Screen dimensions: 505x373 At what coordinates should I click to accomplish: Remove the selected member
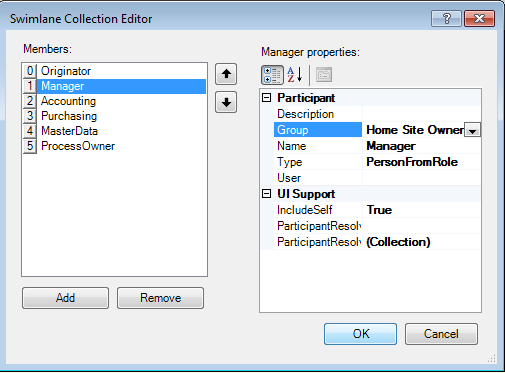coord(160,298)
